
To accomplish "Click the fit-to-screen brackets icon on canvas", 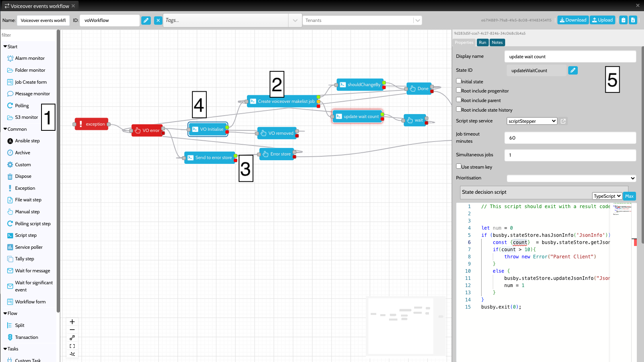I will click(x=72, y=346).
